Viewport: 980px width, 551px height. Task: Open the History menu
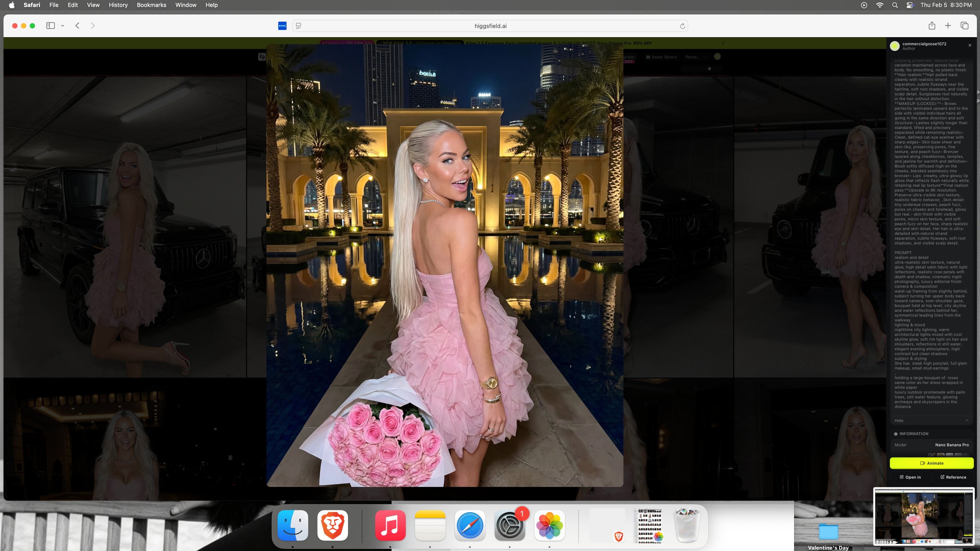point(118,5)
